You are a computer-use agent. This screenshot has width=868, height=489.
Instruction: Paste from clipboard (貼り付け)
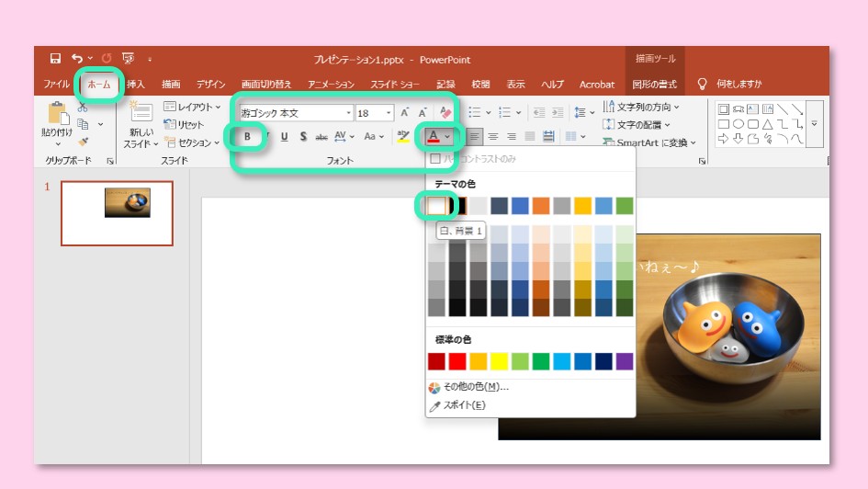pyautogui.click(x=57, y=123)
